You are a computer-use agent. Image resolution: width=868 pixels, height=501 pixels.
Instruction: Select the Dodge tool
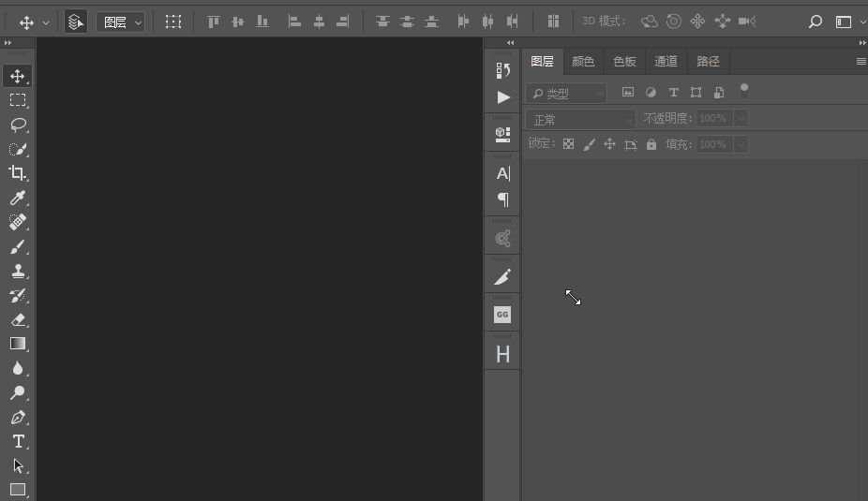pos(17,392)
